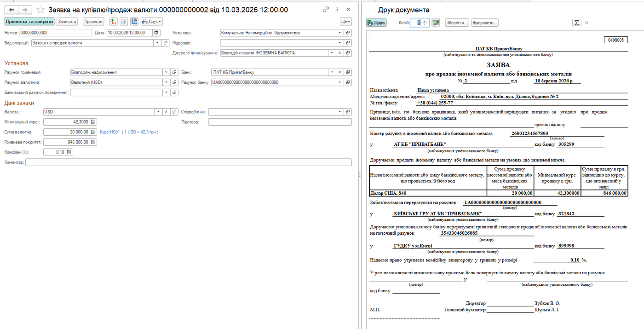644x329 pixels.
Task: Open the Рахунок банку record form
Action: click(348, 82)
